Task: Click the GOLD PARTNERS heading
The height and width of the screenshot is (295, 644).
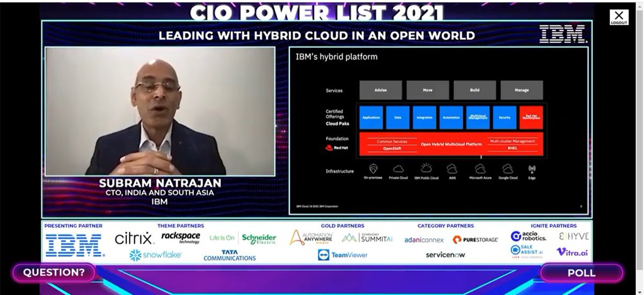Action: point(342,226)
